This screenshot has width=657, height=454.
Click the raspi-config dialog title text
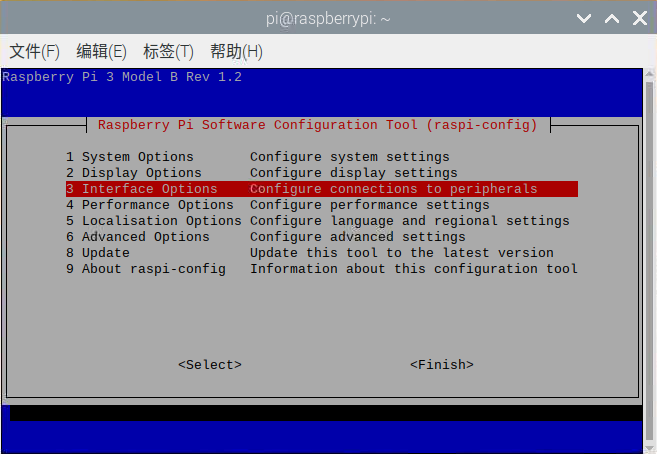pos(318,125)
